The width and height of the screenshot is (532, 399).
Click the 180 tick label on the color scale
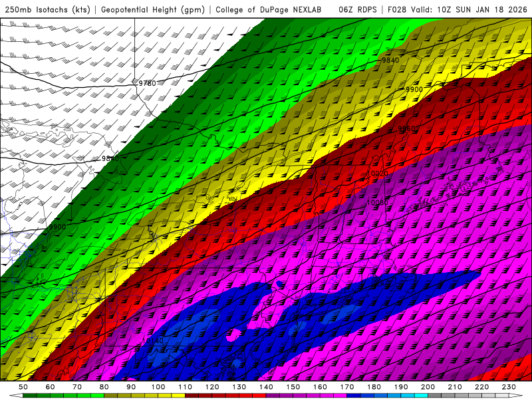click(x=374, y=387)
